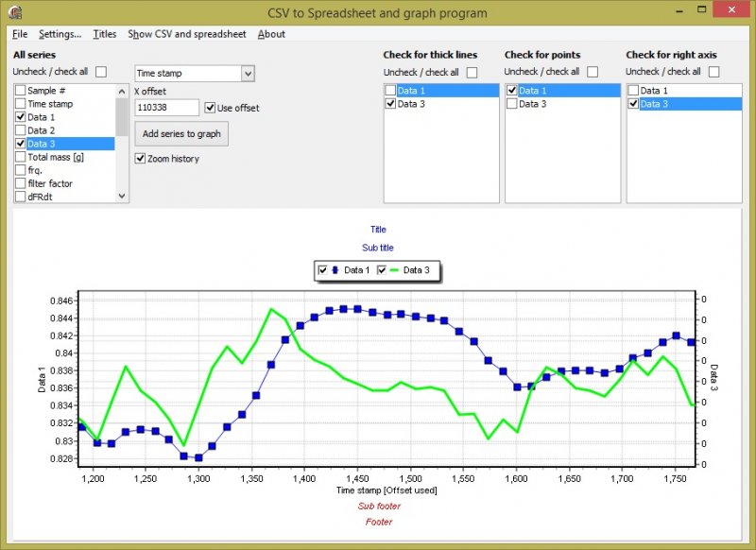Check the Time stamp series checkbox
Screen dimensions: 756x550
click(20, 104)
